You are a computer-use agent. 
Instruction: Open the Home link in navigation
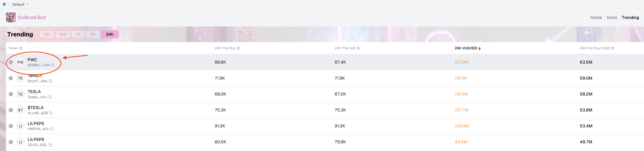coord(596,18)
